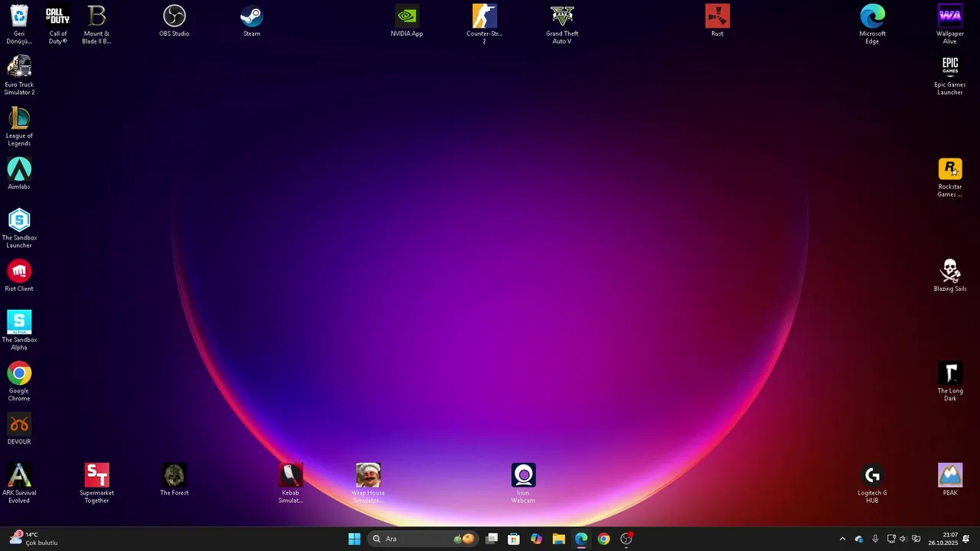Open Rockstar Games Launcher icon

[950, 178]
